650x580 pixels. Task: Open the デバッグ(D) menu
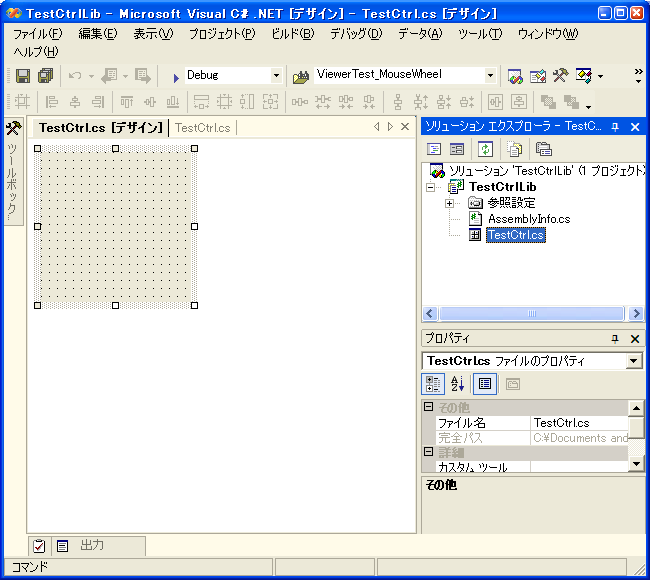tap(356, 34)
